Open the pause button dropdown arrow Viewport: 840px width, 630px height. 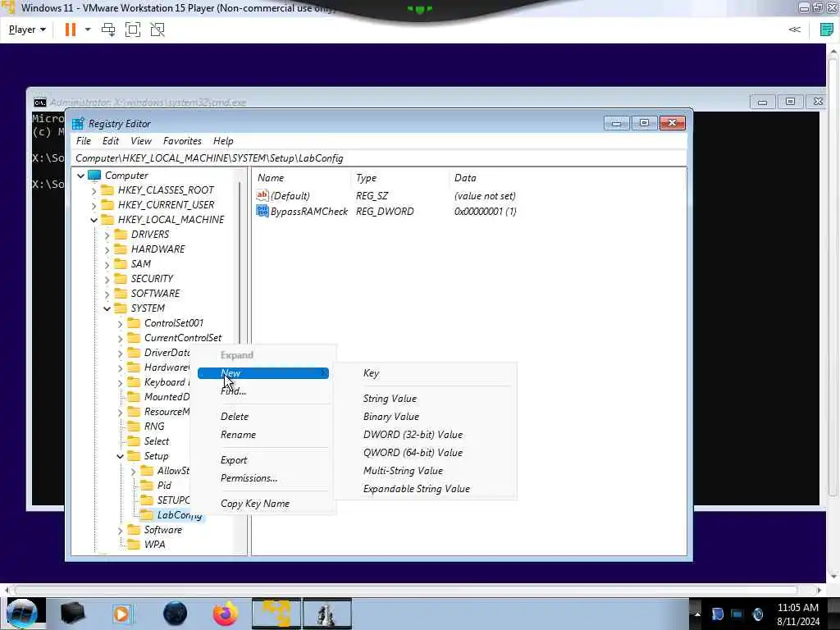pyautogui.click(x=88, y=30)
